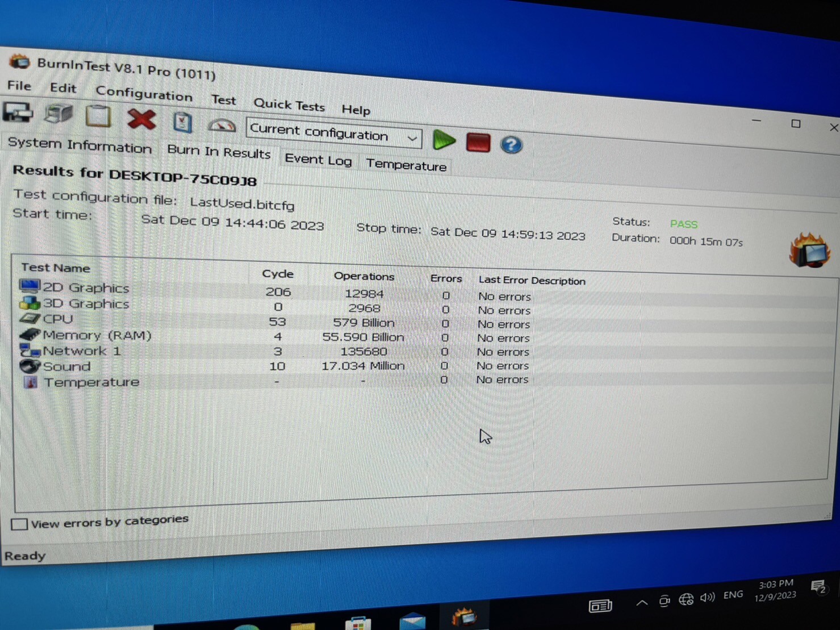The width and height of the screenshot is (840, 630).
Task: Open the File menu
Action: tap(19, 86)
